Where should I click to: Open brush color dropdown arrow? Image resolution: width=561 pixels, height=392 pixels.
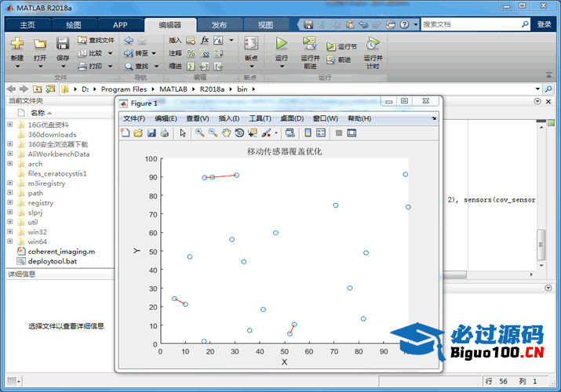point(276,133)
